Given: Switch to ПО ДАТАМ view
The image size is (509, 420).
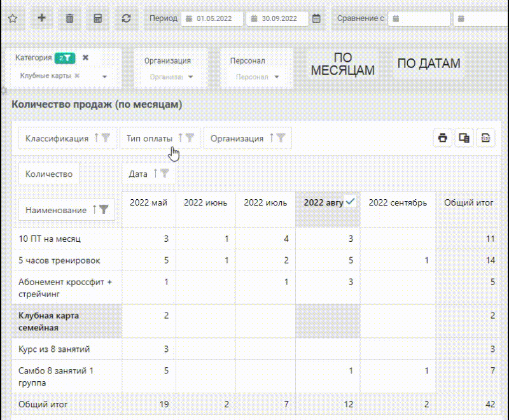Looking at the screenshot, I should [429, 63].
